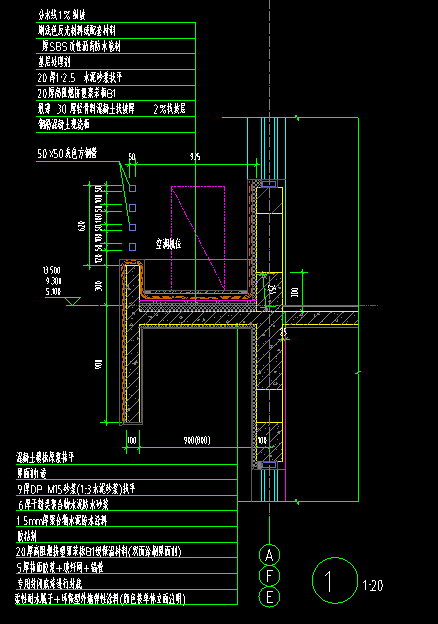
Task: Select the magenta dashed air conditioner outline
Action: 198,238
